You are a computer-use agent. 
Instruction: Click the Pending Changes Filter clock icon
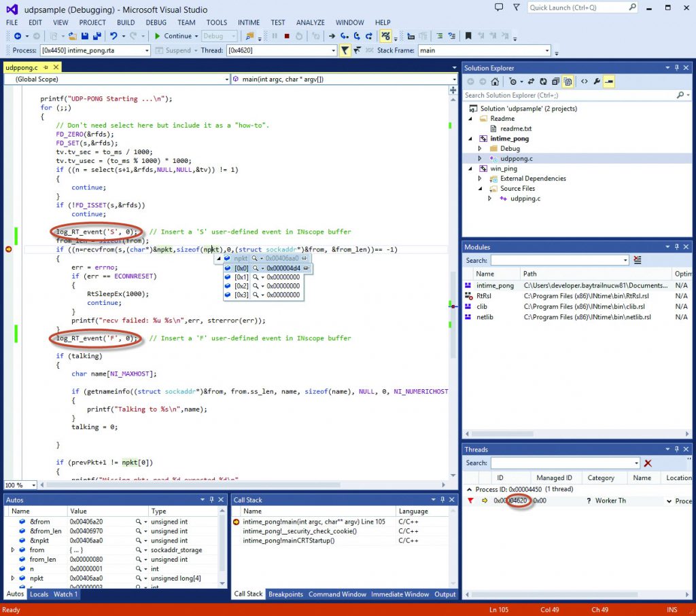pyautogui.click(x=513, y=81)
